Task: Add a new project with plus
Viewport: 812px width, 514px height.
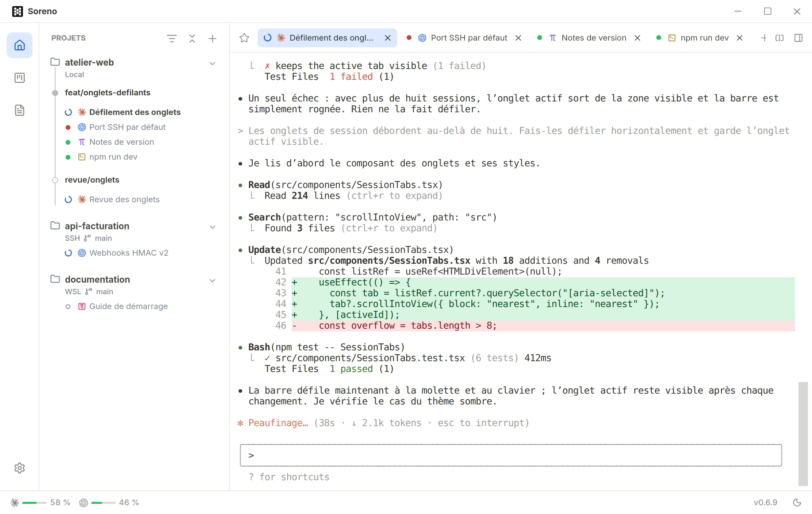Action: coord(212,38)
